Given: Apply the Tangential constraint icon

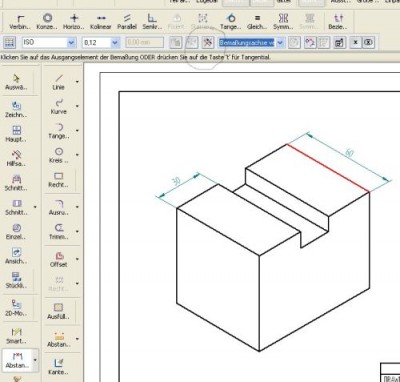Looking at the screenshot, I should 230,21.
